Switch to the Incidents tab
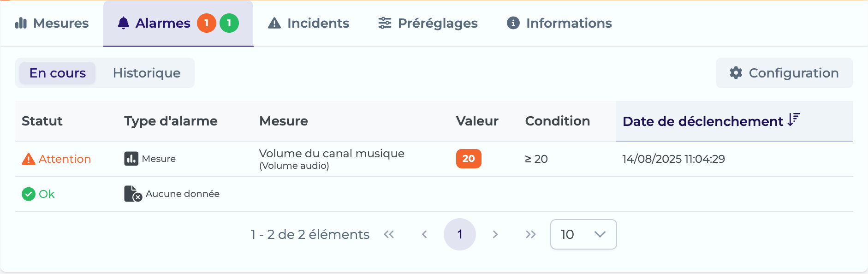 309,23
